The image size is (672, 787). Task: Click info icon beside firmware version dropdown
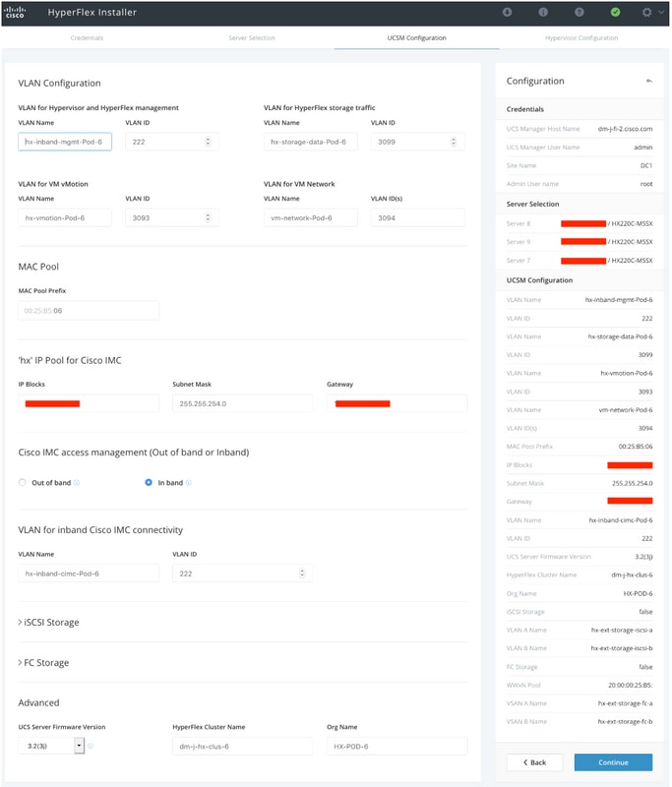click(91, 747)
